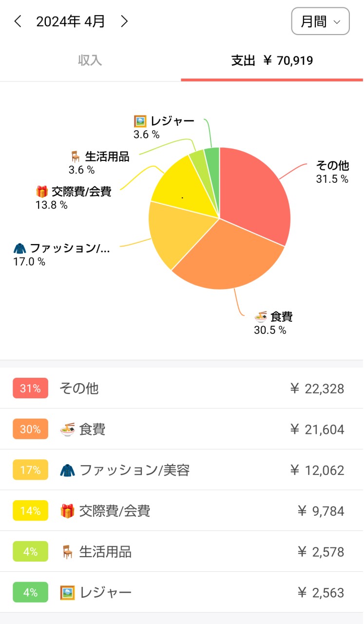Screen dimensions: 364x624
Task: Click the gift icon in 交際費/会費 row
Action: [x=67, y=511]
